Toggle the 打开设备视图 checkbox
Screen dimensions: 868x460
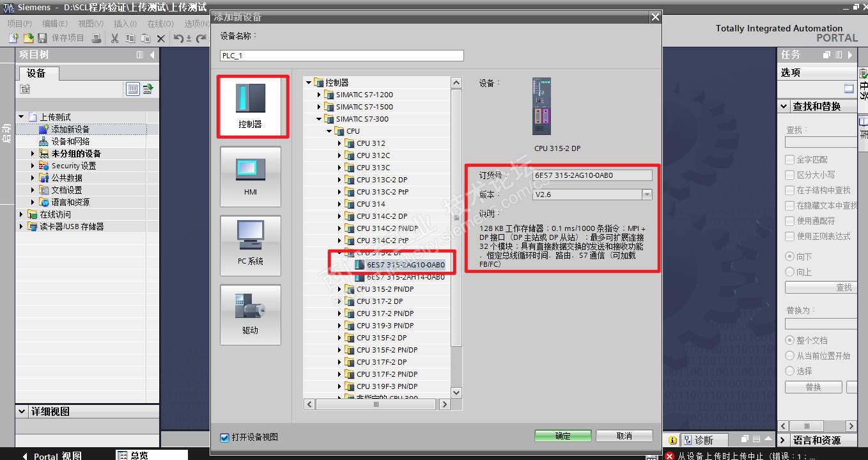224,438
